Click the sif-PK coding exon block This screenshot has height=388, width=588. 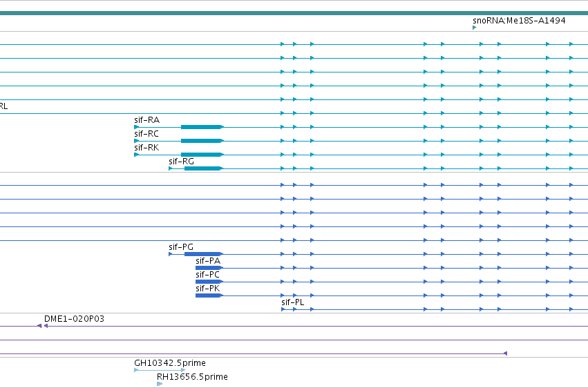209,295
